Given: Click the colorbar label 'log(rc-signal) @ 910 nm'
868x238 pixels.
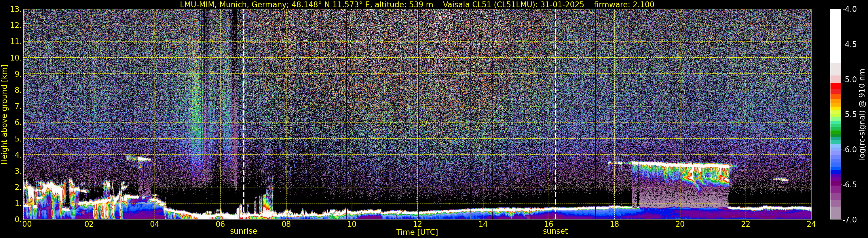Looking at the screenshot, I should click(x=862, y=114).
